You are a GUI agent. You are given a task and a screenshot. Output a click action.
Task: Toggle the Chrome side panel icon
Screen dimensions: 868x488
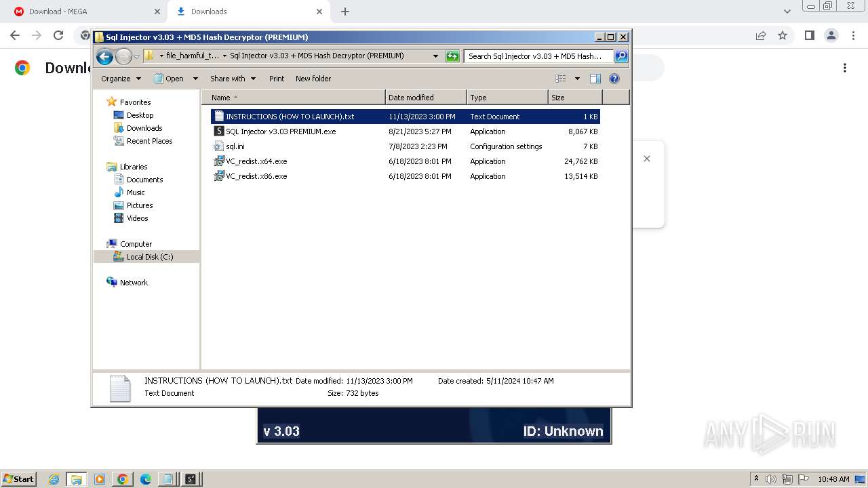(809, 35)
